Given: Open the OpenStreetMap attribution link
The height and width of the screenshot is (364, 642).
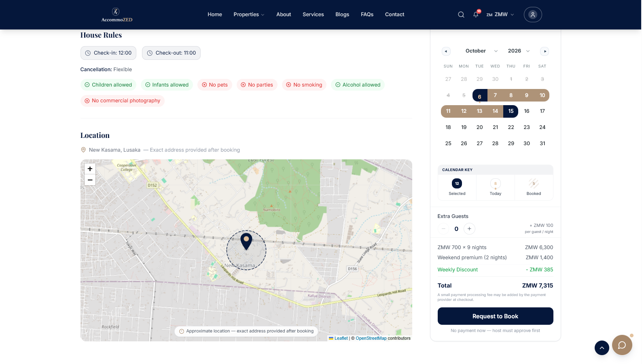Looking at the screenshot, I should pos(371,339).
